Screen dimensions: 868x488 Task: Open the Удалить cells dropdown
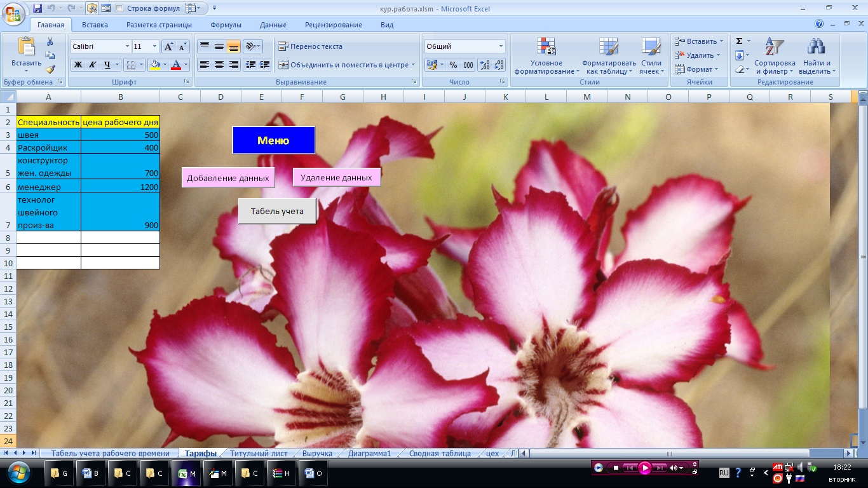click(698, 55)
